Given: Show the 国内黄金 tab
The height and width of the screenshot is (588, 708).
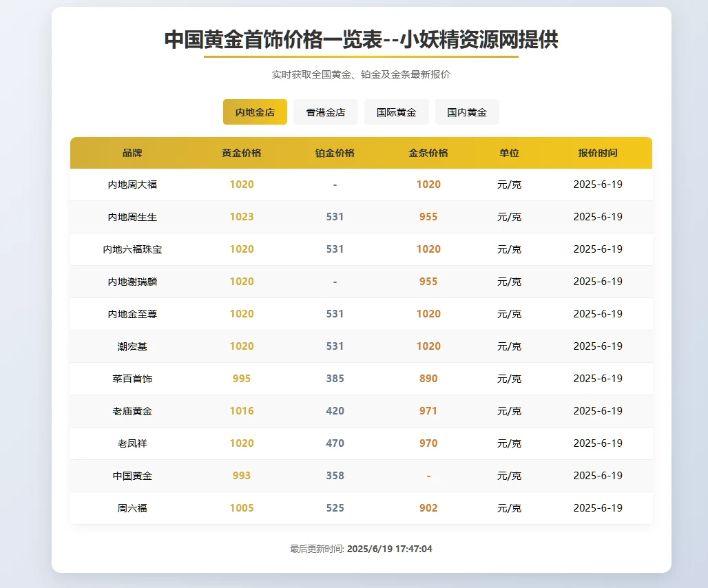Looking at the screenshot, I should point(467,112).
